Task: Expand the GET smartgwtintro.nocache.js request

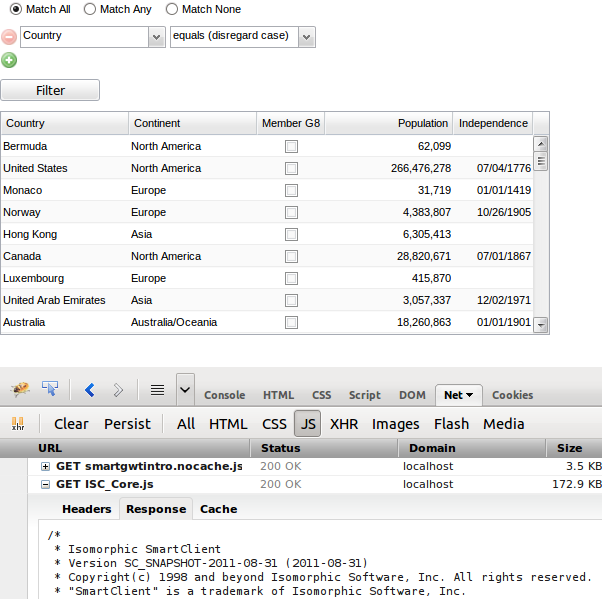Action: pyautogui.click(x=45, y=466)
